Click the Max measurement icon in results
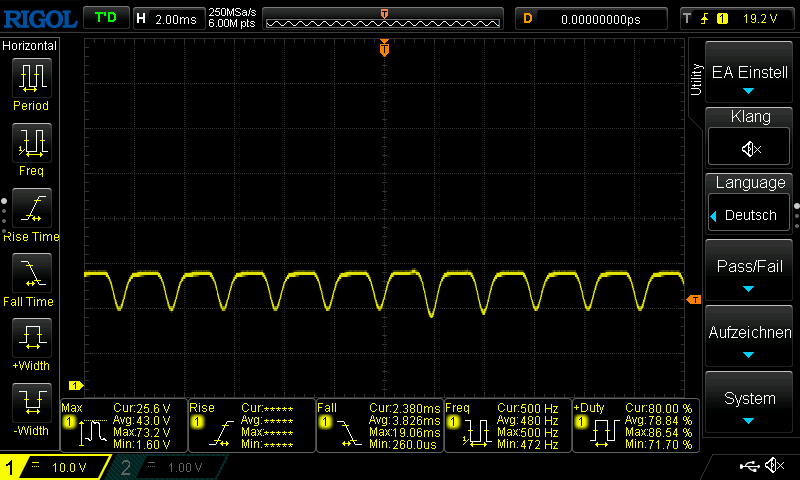The height and width of the screenshot is (480, 800). point(93,432)
